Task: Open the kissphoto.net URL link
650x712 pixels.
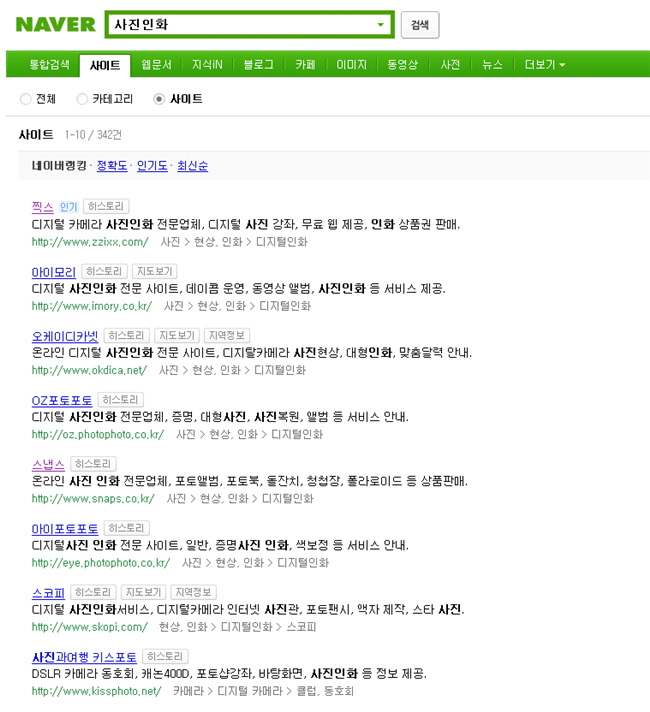Action: point(96,691)
